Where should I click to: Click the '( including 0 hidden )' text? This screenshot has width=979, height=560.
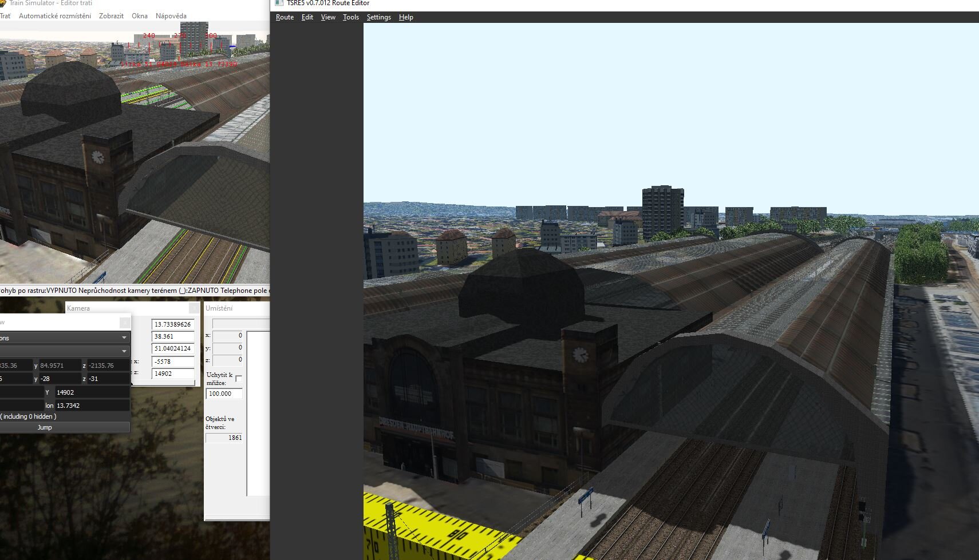pos(29,416)
